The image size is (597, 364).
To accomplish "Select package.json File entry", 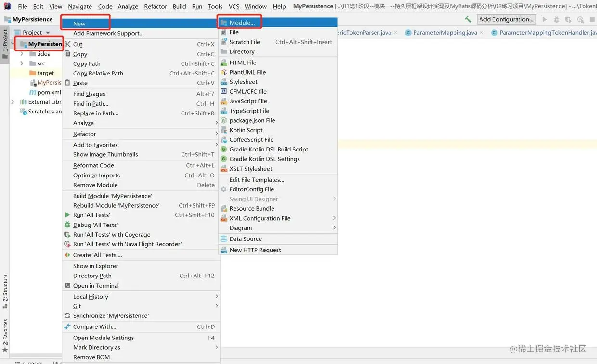I will (278, 120).
